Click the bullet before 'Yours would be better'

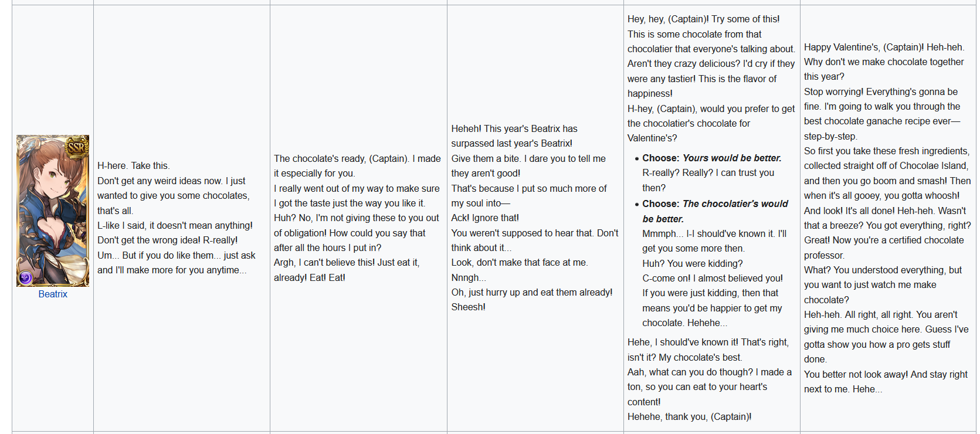(x=636, y=159)
